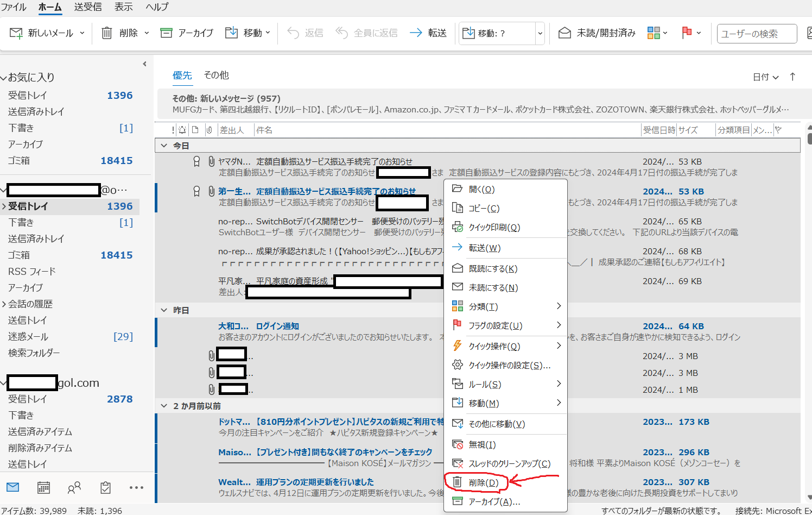Click the categorize colored-squares icon
The width and height of the screenshot is (812, 515).
653,33
